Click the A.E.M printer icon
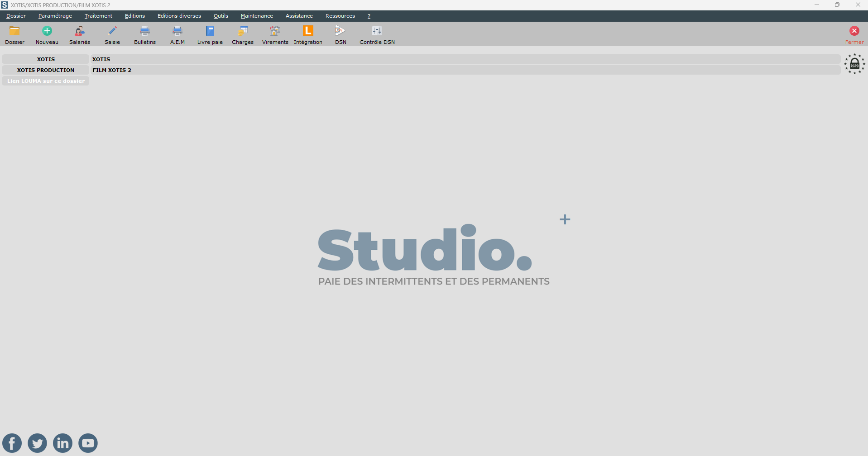This screenshot has width=868, height=456. coord(177,31)
